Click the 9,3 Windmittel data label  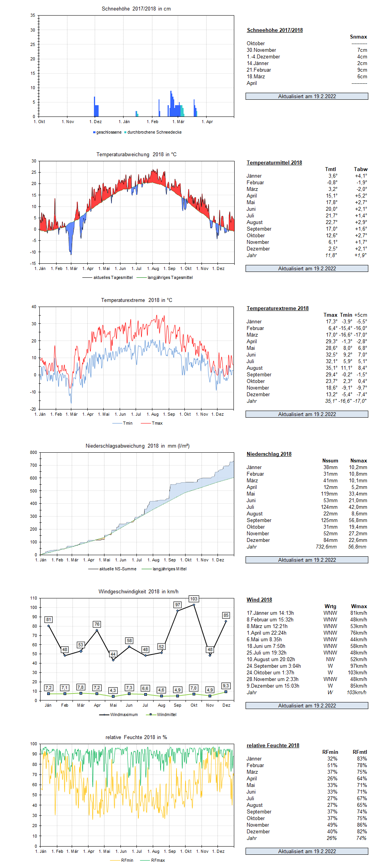pos(226,686)
